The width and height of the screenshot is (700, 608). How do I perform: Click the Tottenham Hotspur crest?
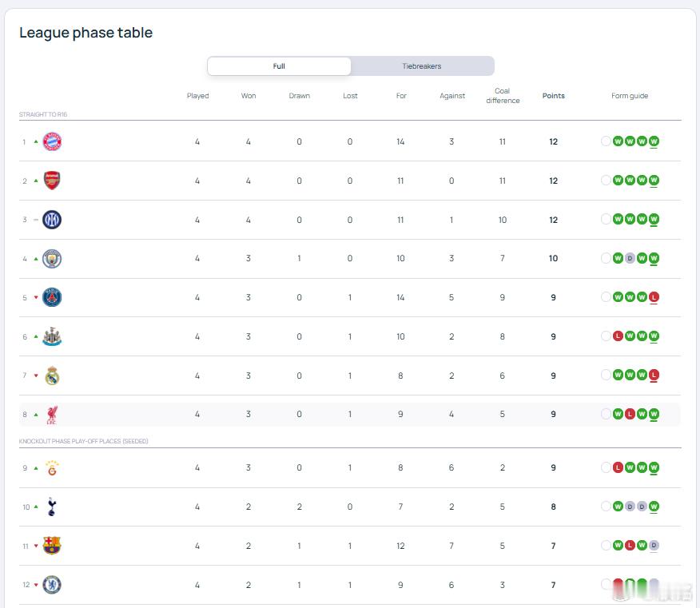pos(52,507)
